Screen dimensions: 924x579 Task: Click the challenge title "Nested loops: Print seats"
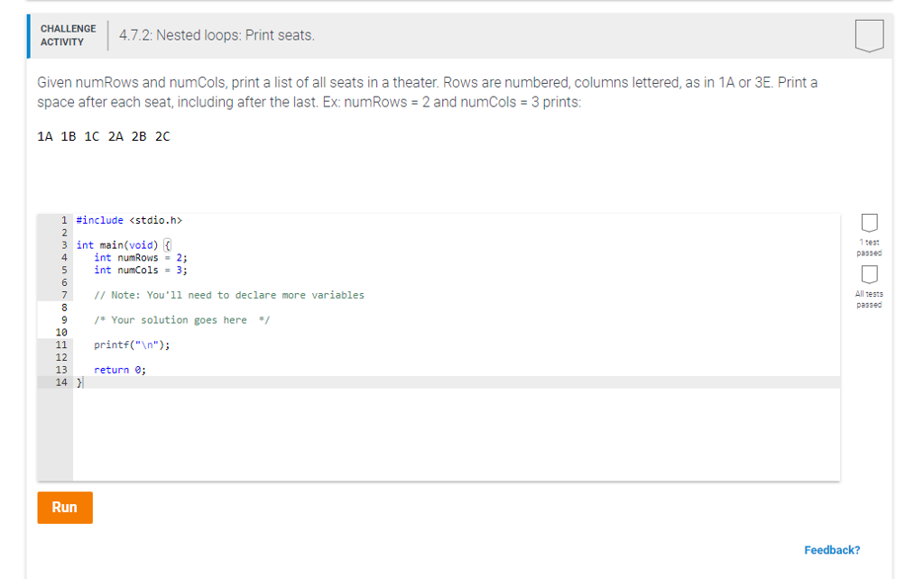(x=217, y=35)
